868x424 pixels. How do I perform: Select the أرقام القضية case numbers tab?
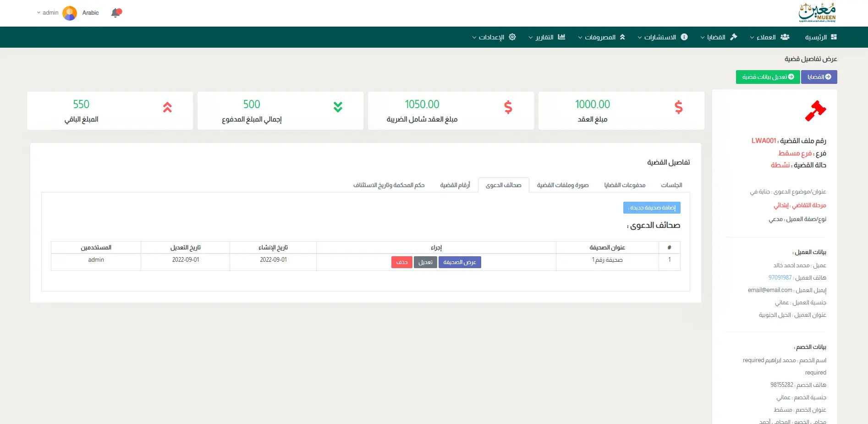455,185
